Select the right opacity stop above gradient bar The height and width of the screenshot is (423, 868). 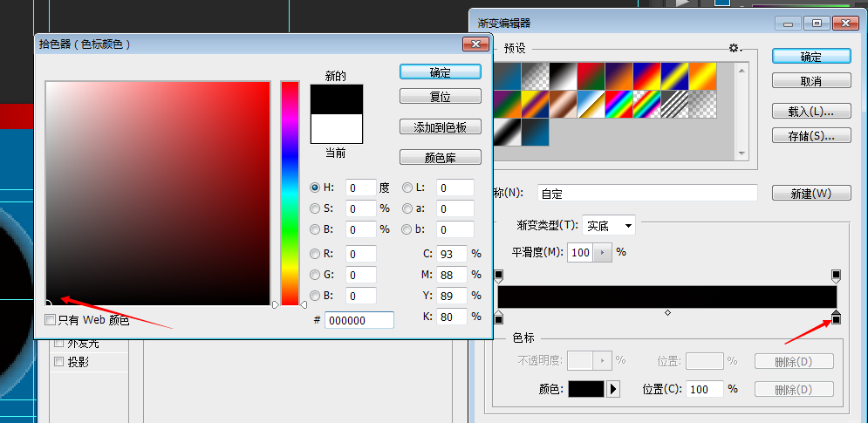click(836, 276)
